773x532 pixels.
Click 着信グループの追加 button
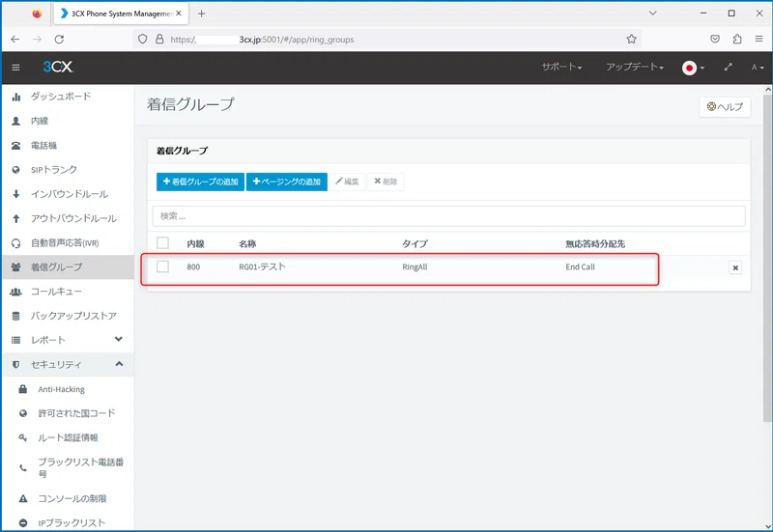[x=200, y=182]
